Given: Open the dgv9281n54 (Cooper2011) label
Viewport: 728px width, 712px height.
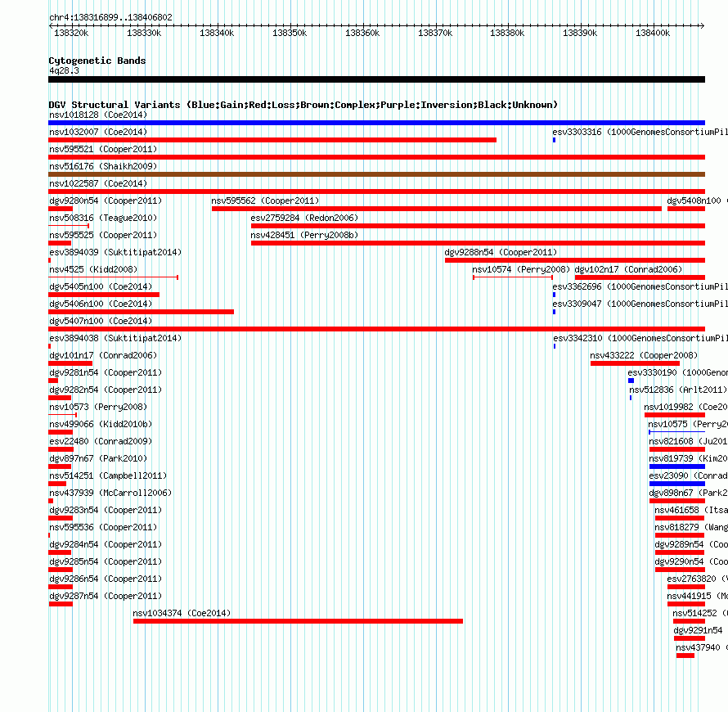Looking at the screenshot, I should pyautogui.click(x=106, y=372).
